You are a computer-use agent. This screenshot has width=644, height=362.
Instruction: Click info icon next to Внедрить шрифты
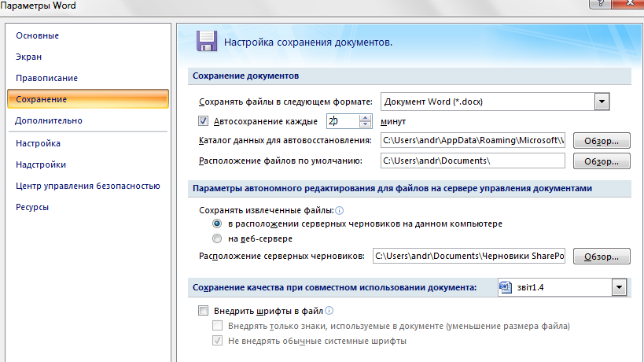tap(329, 311)
